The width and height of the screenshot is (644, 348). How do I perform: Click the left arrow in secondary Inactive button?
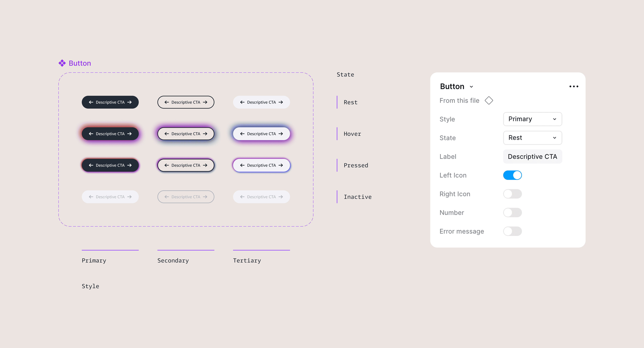click(166, 197)
